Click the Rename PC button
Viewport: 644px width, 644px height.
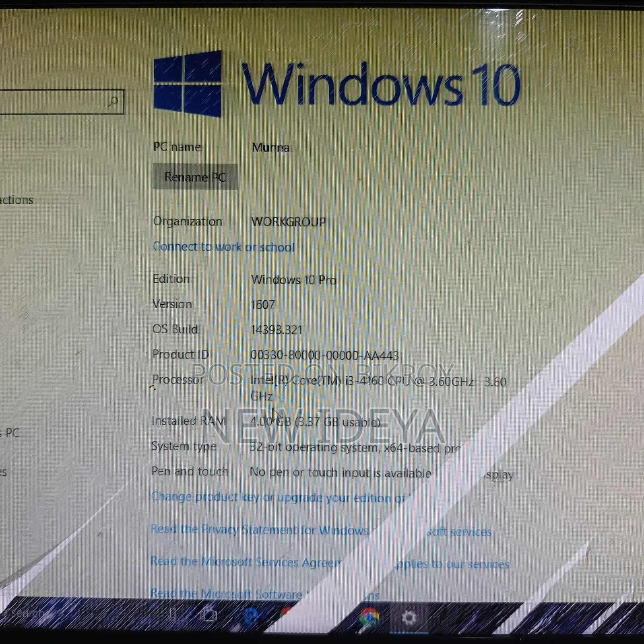coord(195,177)
